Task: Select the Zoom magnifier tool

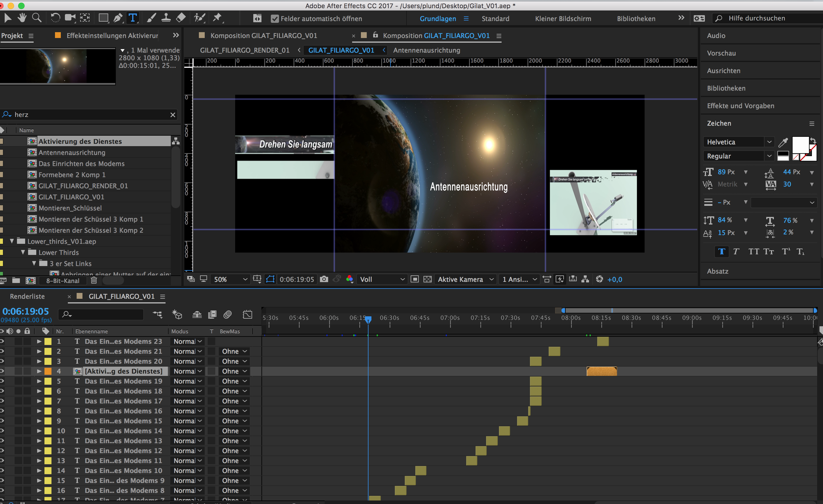Action: point(37,18)
